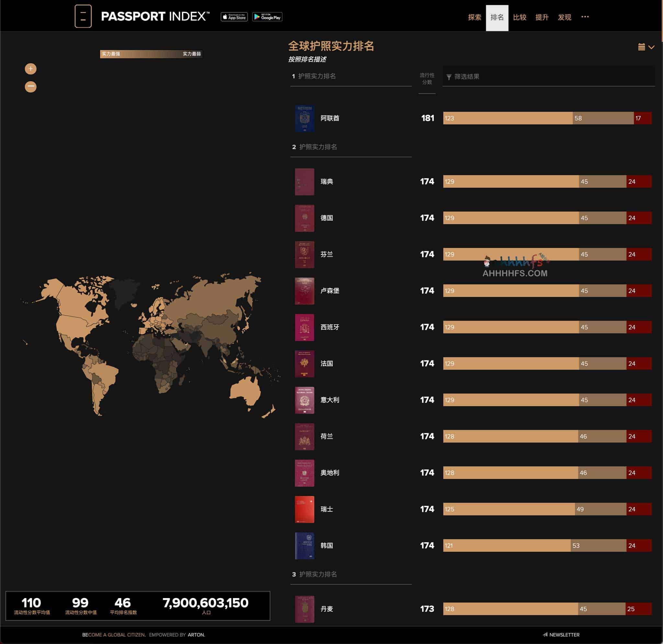Click the Passport Index logo icon
Screen dimensions: 663x644
pos(83,16)
